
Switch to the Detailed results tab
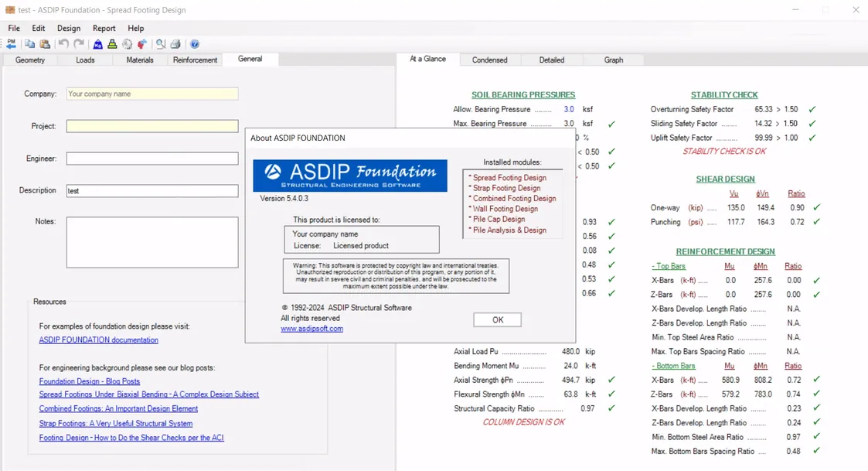(552, 60)
